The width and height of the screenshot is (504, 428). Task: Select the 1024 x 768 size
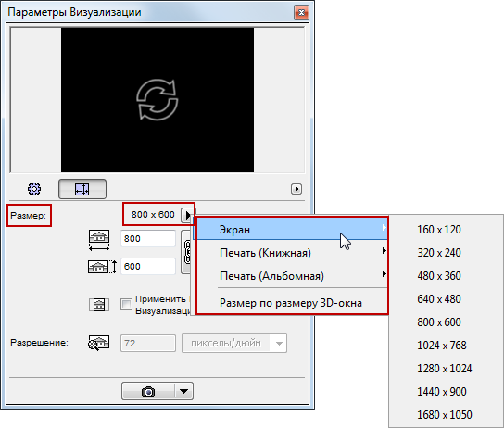pyautogui.click(x=446, y=346)
